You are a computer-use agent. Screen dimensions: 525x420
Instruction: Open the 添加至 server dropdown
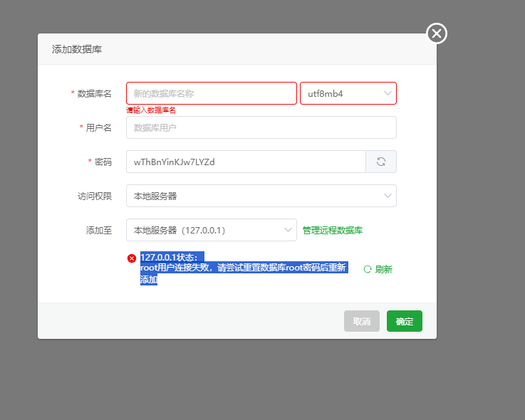point(212,230)
